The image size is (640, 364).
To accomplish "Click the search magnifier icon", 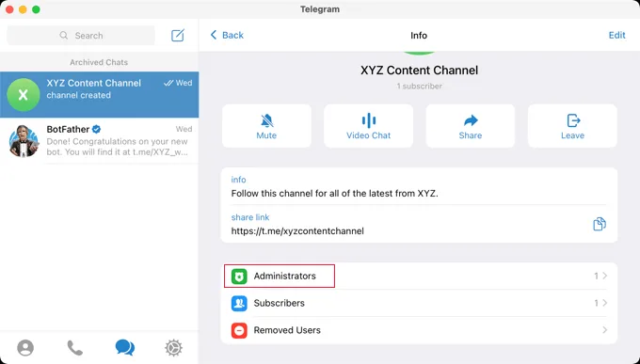I will 64,36.
